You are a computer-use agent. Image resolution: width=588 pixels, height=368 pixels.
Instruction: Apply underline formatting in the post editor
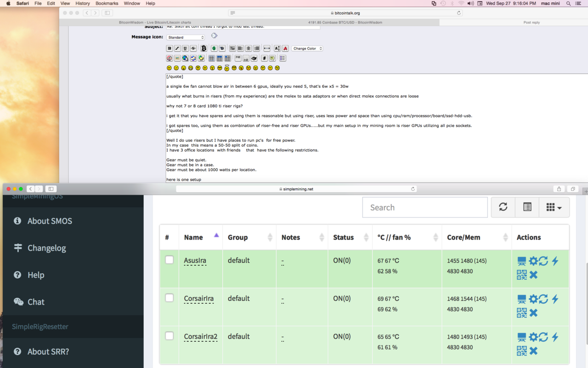pyautogui.click(x=185, y=48)
